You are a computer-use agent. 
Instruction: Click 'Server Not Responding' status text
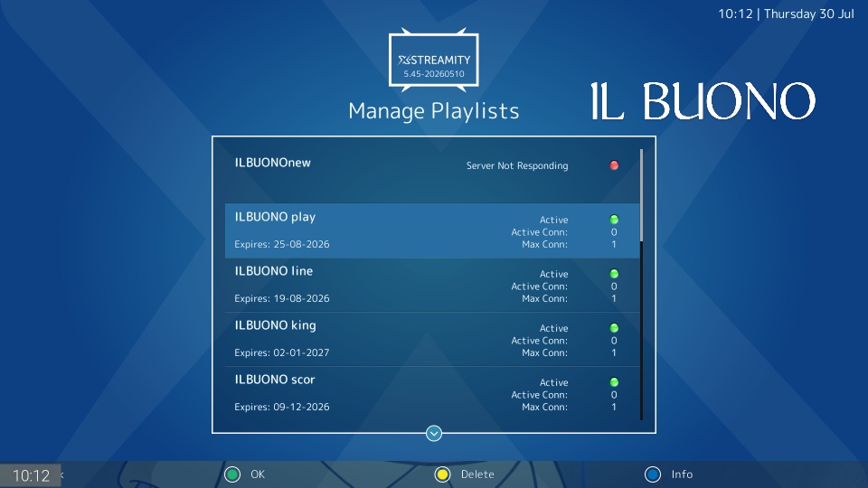click(517, 165)
